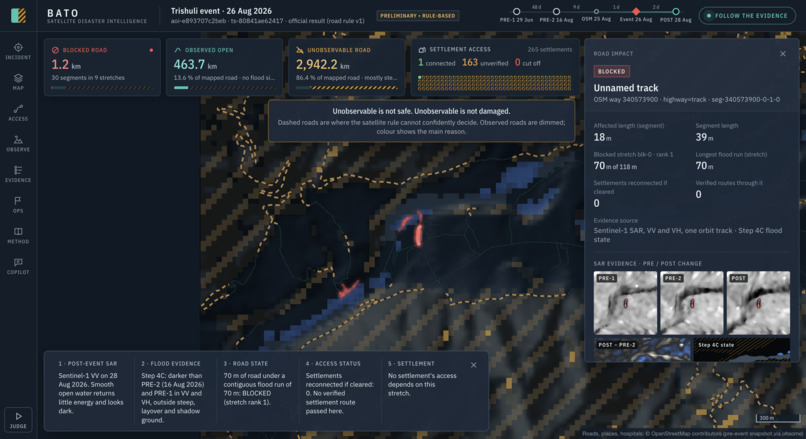Click the Settlement Access icon
Viewport: 806px width, 439px height.
click(422, 50)
